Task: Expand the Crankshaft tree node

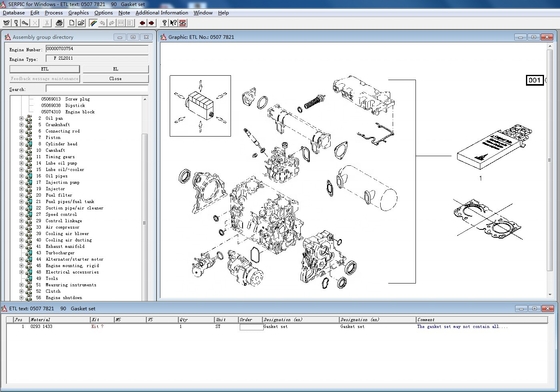Action: (21, 125)
